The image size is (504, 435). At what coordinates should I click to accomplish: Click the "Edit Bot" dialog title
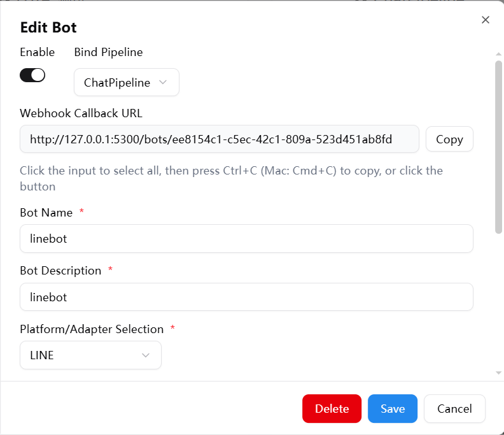48,27
